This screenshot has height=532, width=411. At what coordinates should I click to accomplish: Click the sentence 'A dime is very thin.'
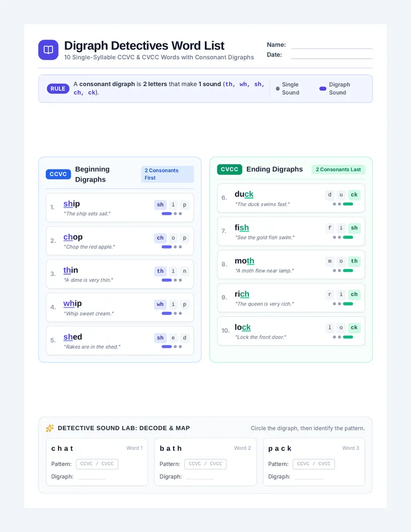click(88, 280)
